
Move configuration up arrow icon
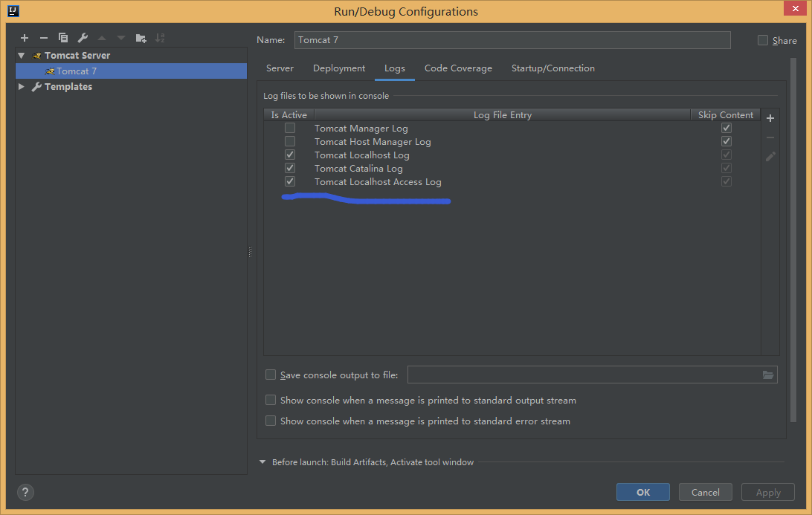point(102,38)
